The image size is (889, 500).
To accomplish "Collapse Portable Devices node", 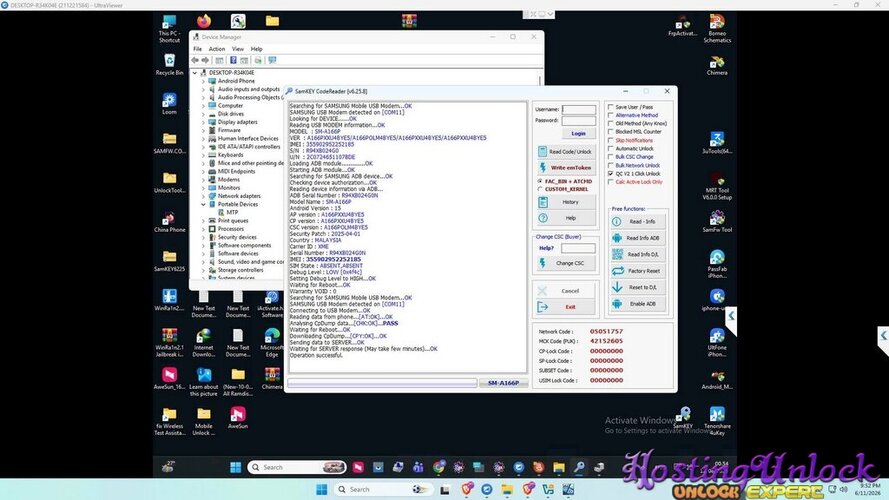I will [x=203, y=204].
